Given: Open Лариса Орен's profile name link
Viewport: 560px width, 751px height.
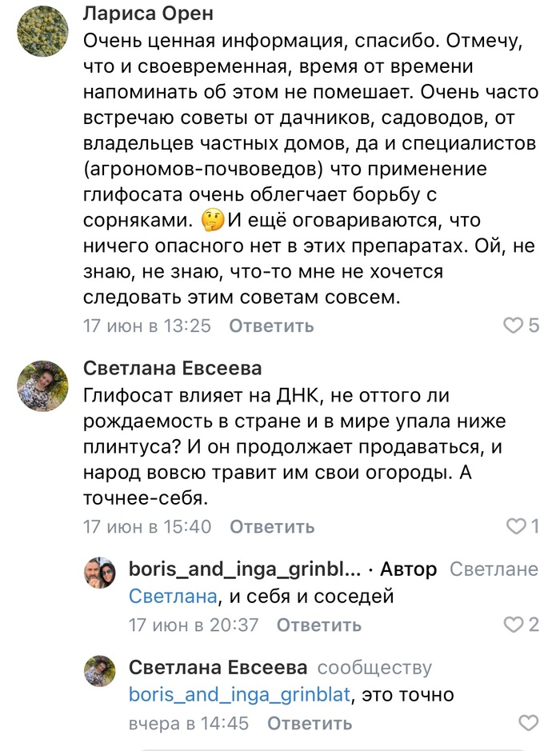Looking at the screenshot, I should point(147,14).
